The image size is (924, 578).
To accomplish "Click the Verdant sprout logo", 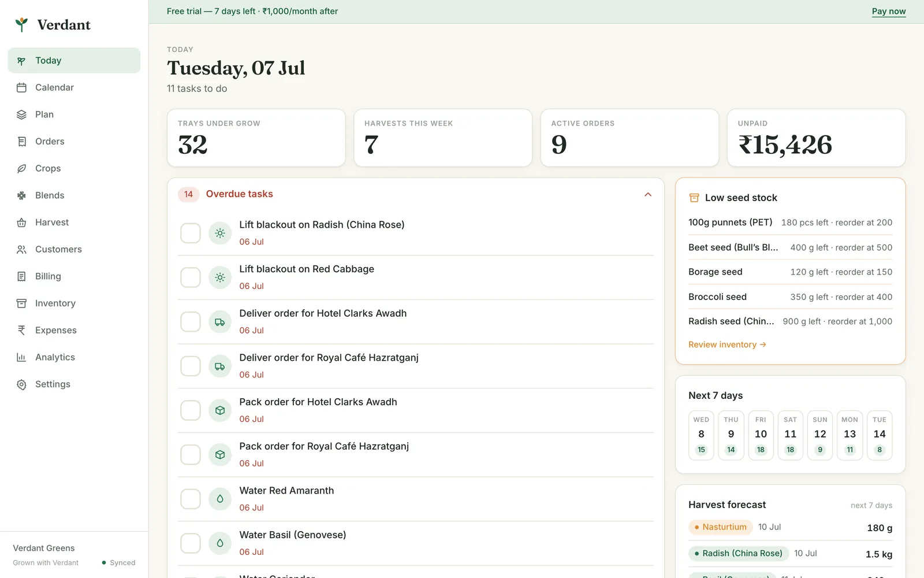I will pos(21,25).
